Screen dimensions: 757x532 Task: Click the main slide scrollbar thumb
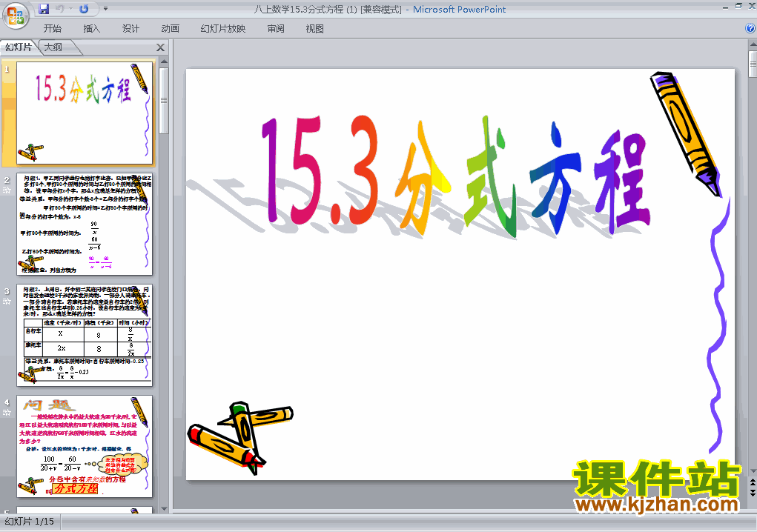pyautogui.click(x=753, y=64)
